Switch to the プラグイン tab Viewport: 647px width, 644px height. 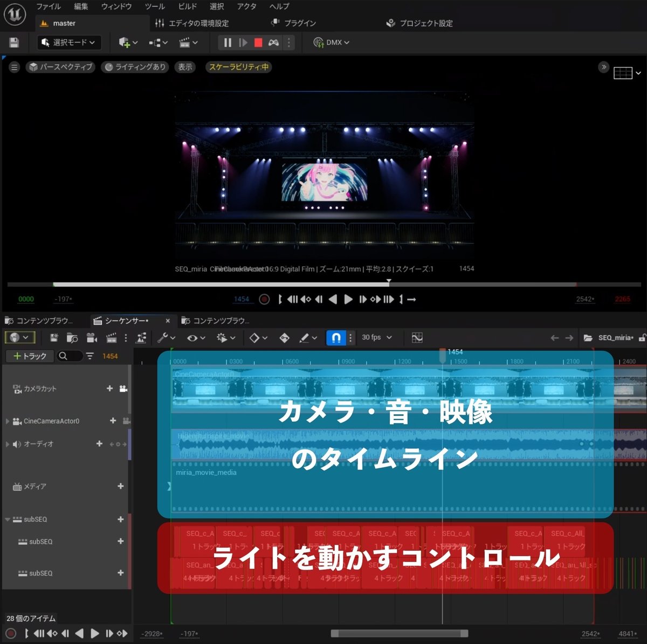[x=293, y=23]
